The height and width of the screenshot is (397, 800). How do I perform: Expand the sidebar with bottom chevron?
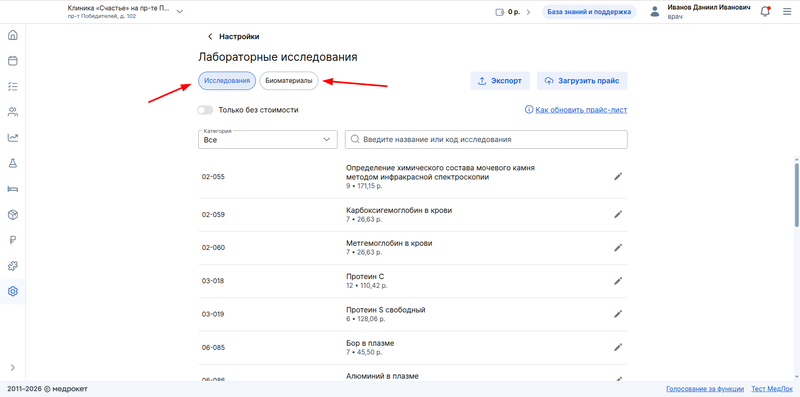pyautogui.click(x=13, y=367)
